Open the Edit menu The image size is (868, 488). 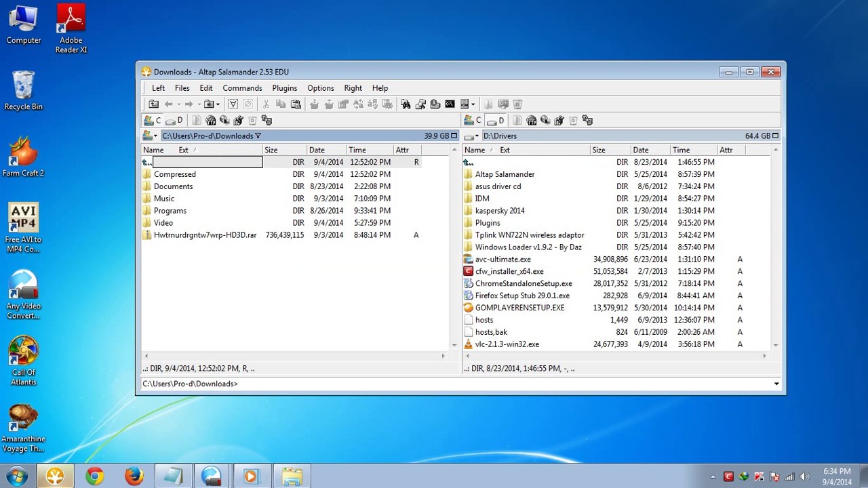click(206, 88)
